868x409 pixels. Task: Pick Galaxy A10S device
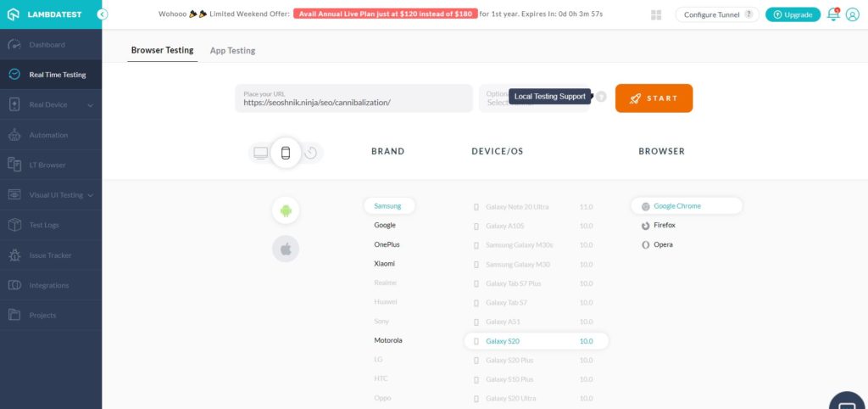(x=536, y=226)
